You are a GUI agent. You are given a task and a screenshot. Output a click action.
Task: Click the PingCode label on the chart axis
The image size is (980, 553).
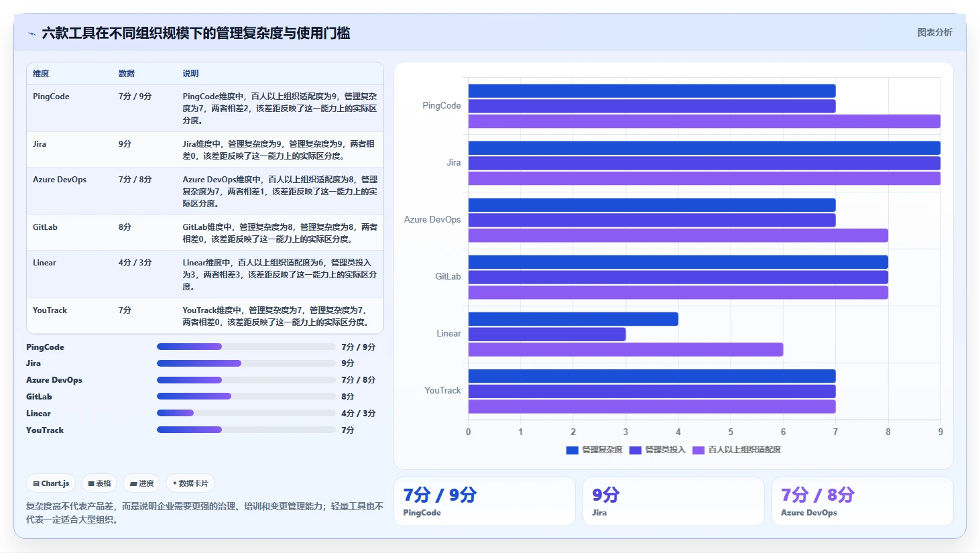pyautogui.click(x=442, y=106)
